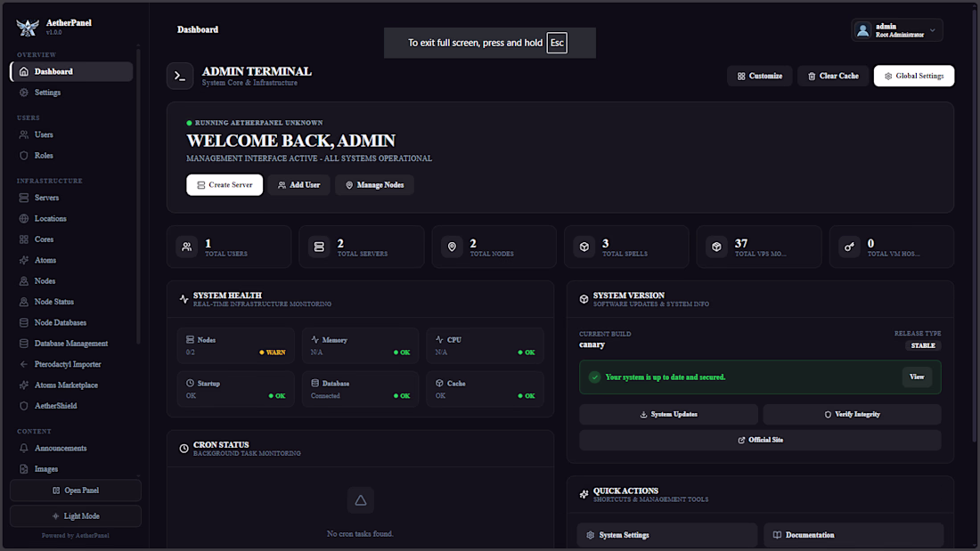Click the Cron Status clock icon

[x=184, y=449]
